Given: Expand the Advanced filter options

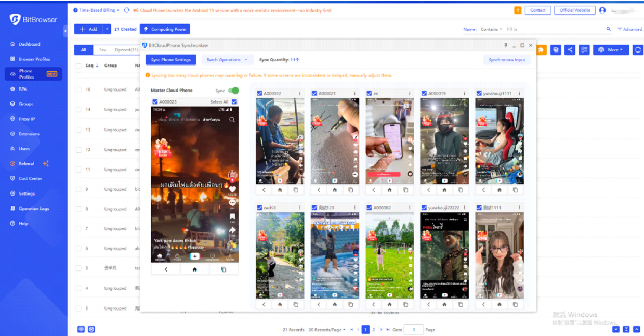Looking at the screenshot, I should coord(630,29).
